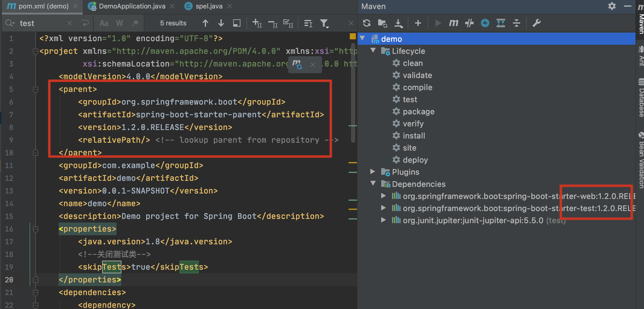Screen dimensions: 644x309
Task: Collapse the Dependencies node
Action: click(373, 184)
